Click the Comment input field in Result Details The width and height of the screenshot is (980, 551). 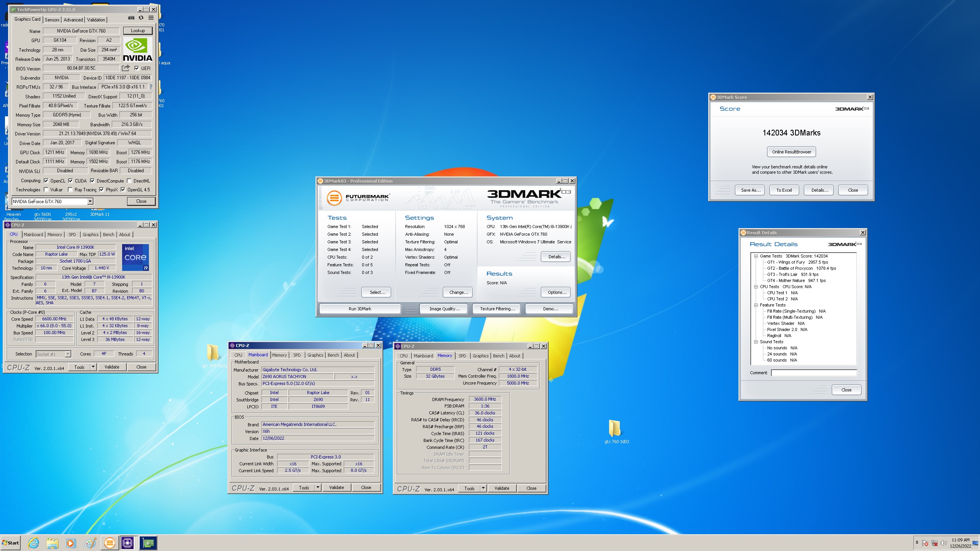tap(814, 373)
